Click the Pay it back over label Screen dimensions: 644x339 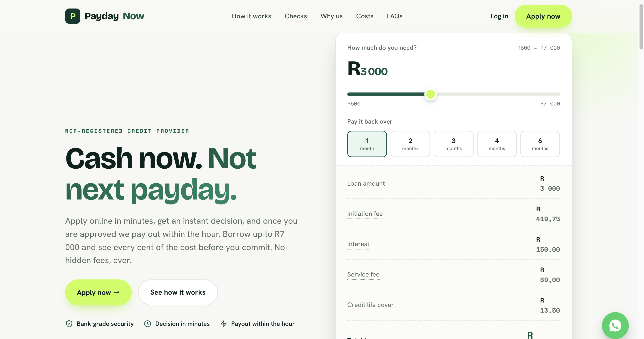click(x=369, y=122)
